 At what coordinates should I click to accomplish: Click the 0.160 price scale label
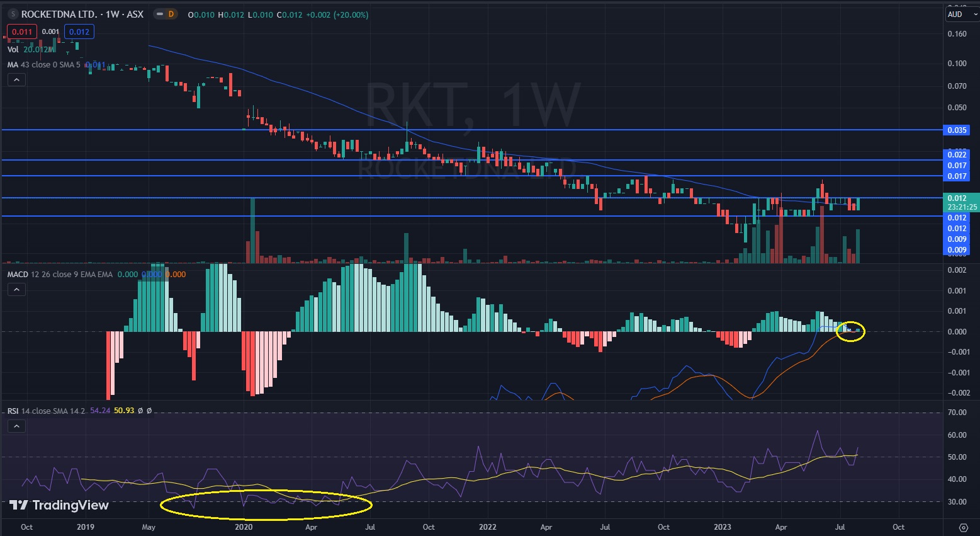(957, 34)
